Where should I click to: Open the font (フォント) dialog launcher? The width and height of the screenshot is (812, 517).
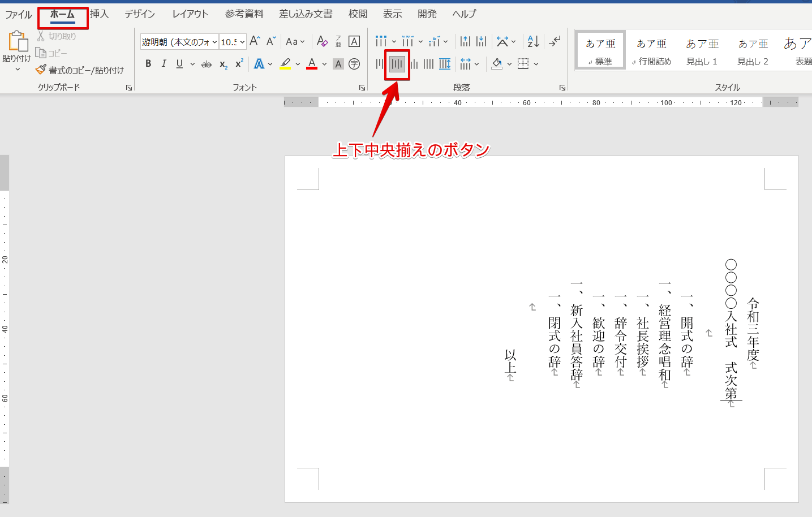pos(362,88)
